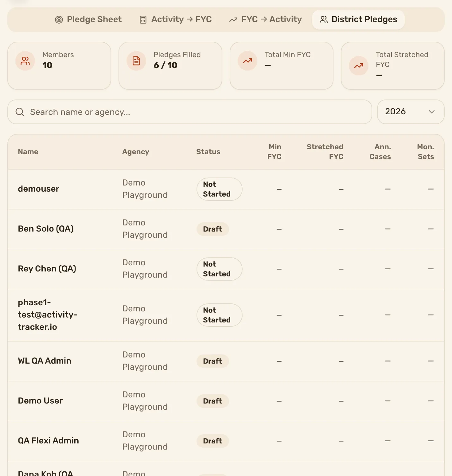Click demouser's Not Started status badge
The image size is (452, 476).
[x=219, y=189]
